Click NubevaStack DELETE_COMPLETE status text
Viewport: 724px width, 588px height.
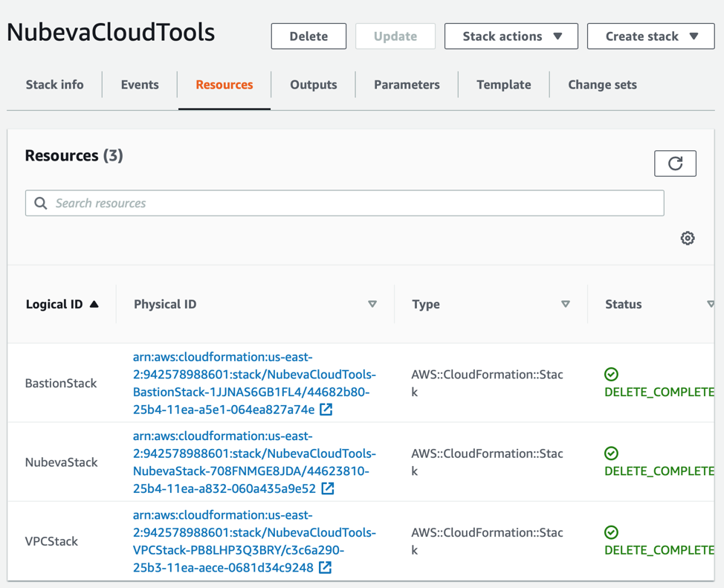point(659,471)
